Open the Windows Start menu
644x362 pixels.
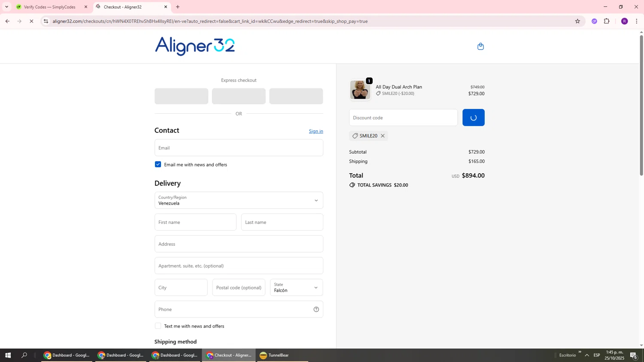pyautogui.click(x=8, y=355)
